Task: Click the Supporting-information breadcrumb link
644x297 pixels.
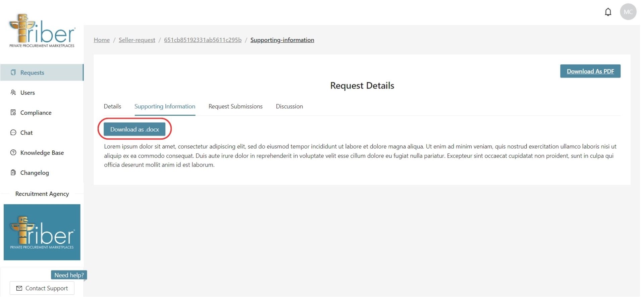Action: point(282,40)
